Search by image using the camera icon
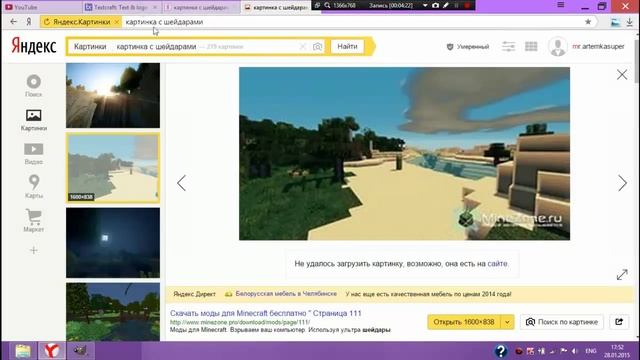Screen dimensions: 640x360 coord(317,47)
